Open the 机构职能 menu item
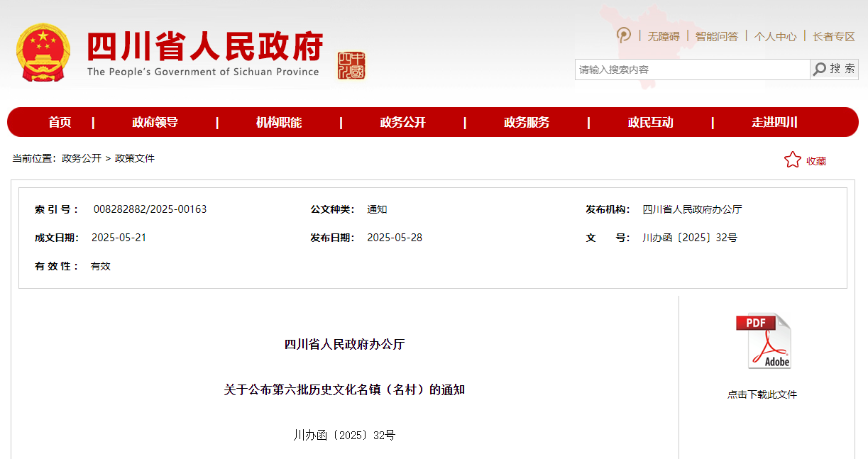The image size is (868, 459). point(279,122)
